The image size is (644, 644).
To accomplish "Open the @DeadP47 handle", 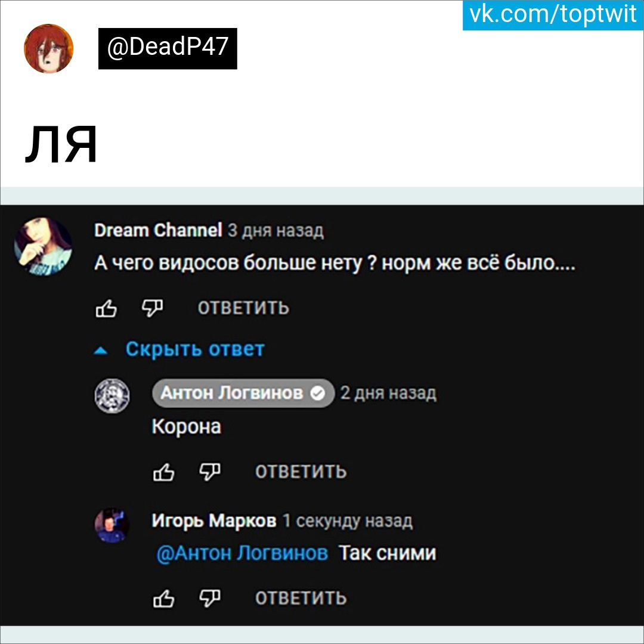I will click(168, 48).
